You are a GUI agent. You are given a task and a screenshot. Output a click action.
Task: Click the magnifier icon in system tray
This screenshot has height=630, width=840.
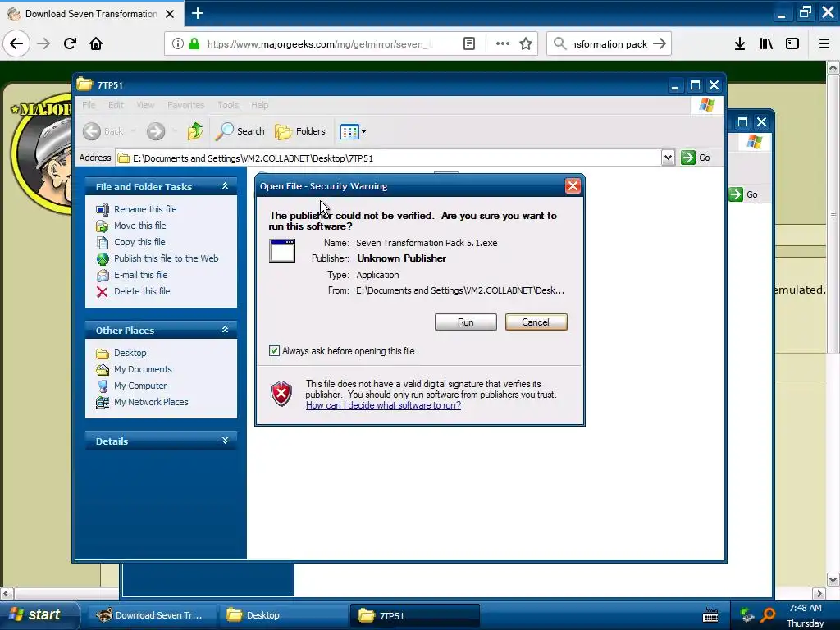point(768,614)
